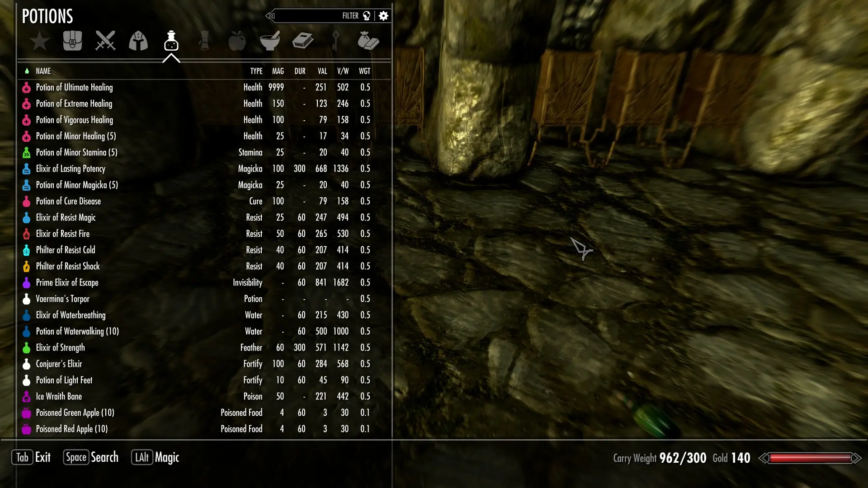Click the TYPE column header dropdown
Viewport: 868px width, 488px height.
coord(256,70)
